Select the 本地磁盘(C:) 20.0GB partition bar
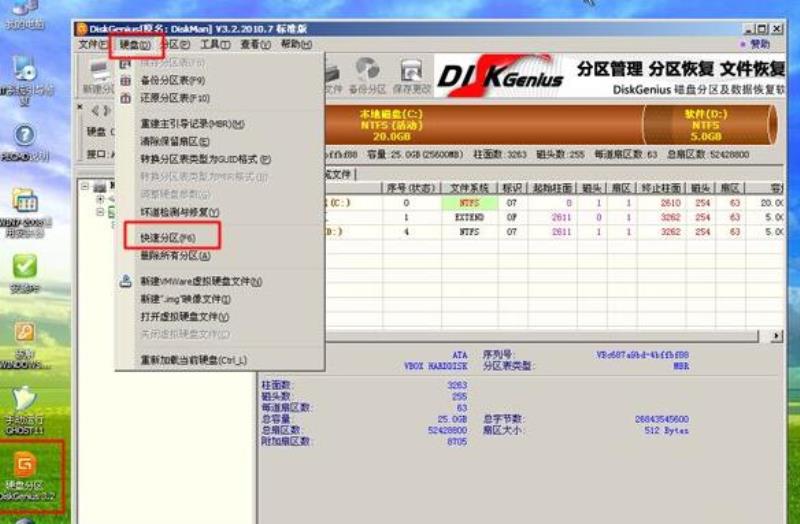The image size is (800, 524). point(483,125)
